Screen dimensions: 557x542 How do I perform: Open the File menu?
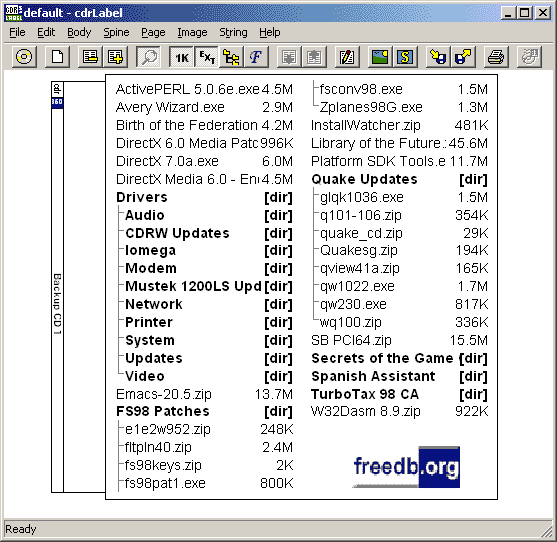coord(17,32)
